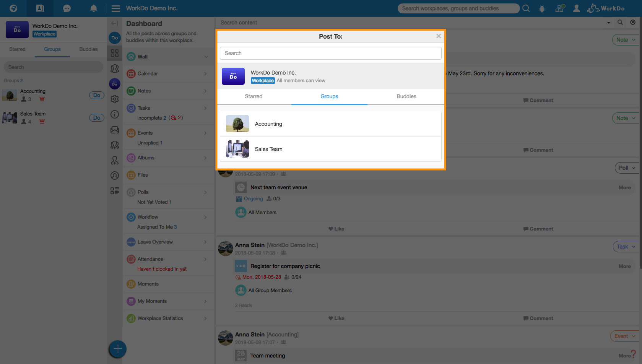Click the Events tool icon
This screenshot has height=364, width=642.
coord(131,133)
